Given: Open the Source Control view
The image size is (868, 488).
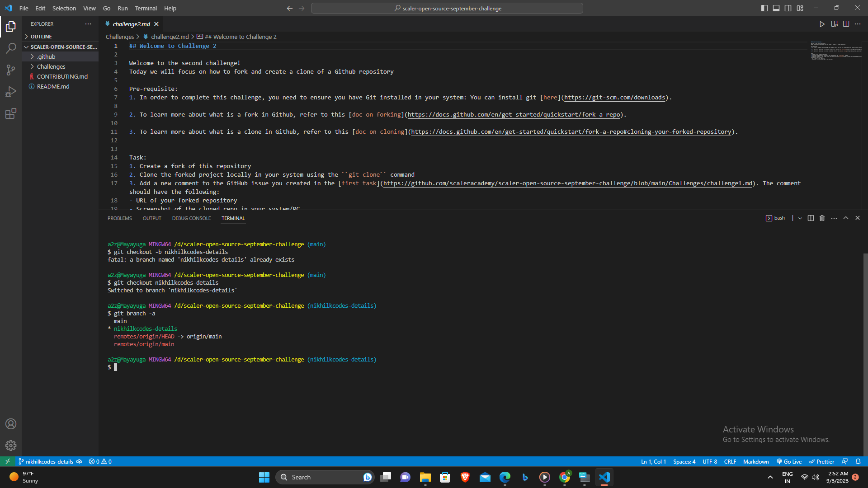Looking at the screenshot, I should (11, 70).
